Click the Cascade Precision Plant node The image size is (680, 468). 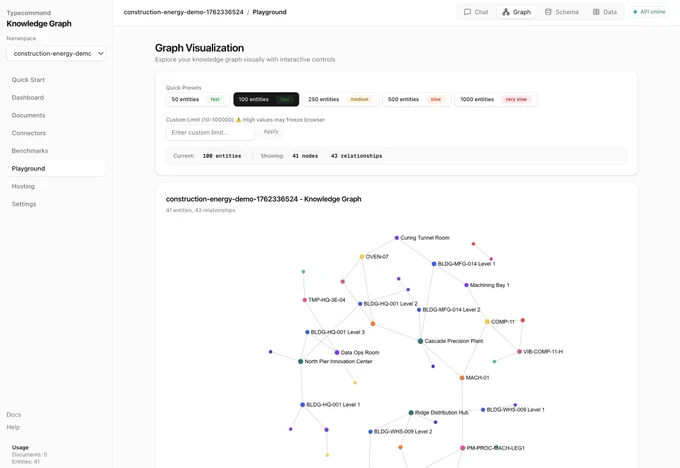(420, 341)
